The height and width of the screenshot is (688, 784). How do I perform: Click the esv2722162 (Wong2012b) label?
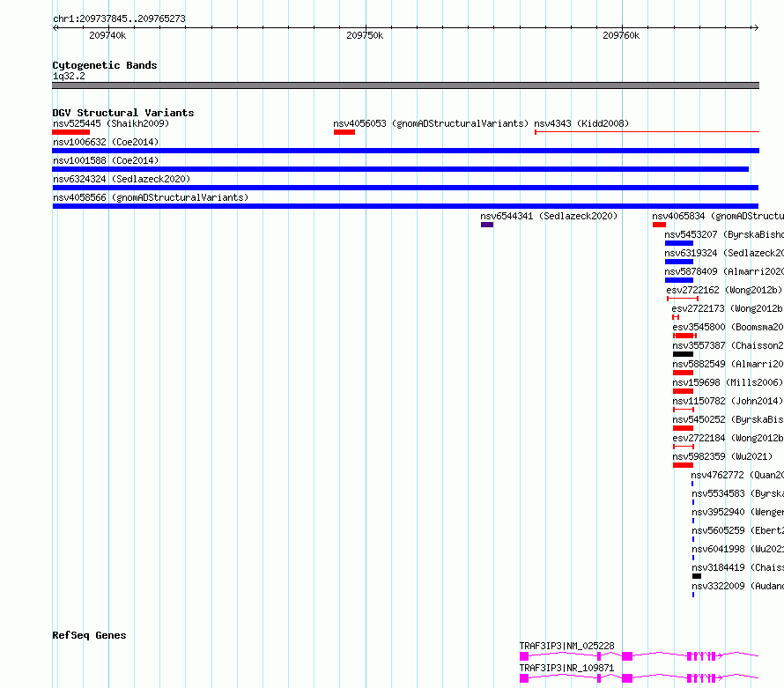click(724, 290)
